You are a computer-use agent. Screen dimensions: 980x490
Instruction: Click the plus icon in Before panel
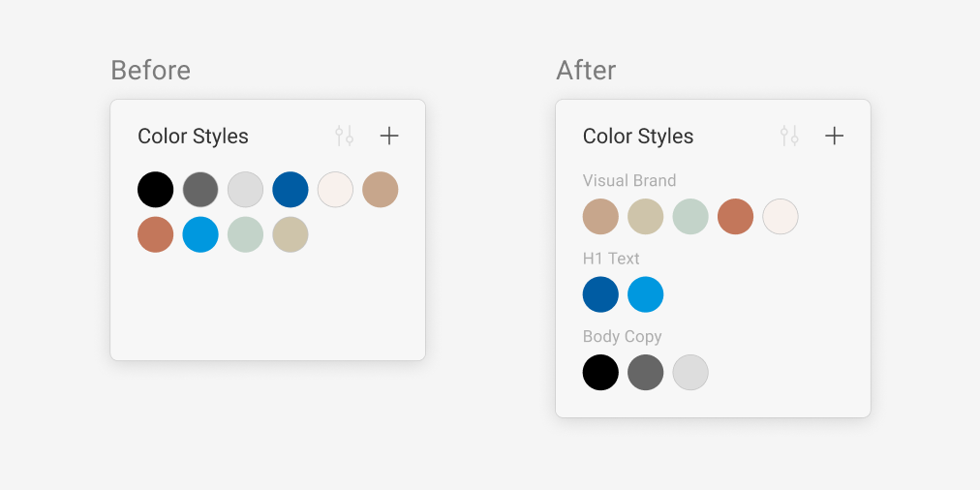click(389, 137)
